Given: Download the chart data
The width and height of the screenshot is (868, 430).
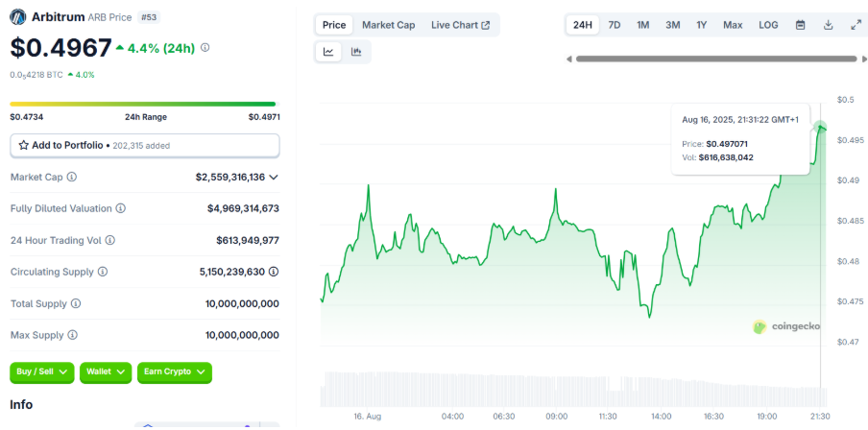Looking at the screenshot, I should tap(828, 25).
